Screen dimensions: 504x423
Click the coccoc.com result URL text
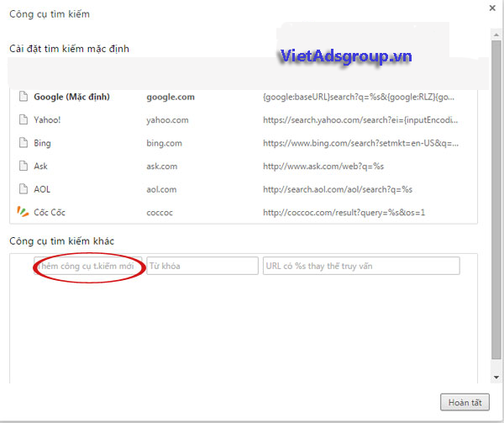tap(344, 212)
